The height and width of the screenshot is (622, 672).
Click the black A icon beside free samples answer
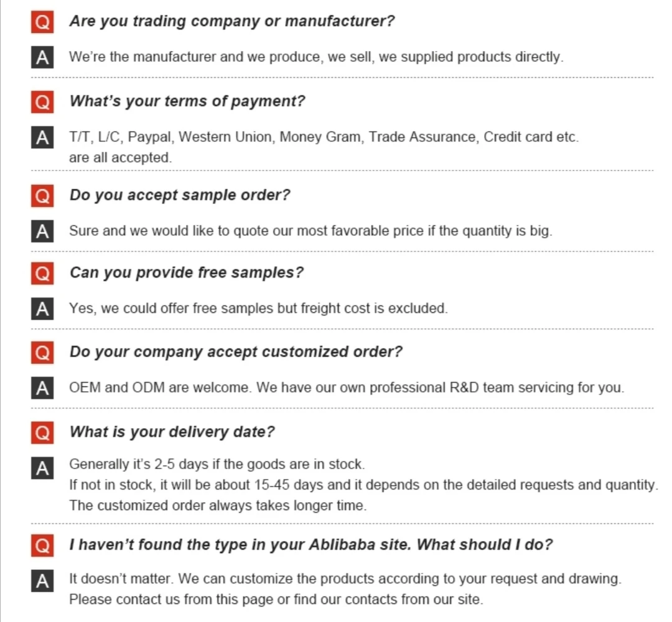coord(42,309)
